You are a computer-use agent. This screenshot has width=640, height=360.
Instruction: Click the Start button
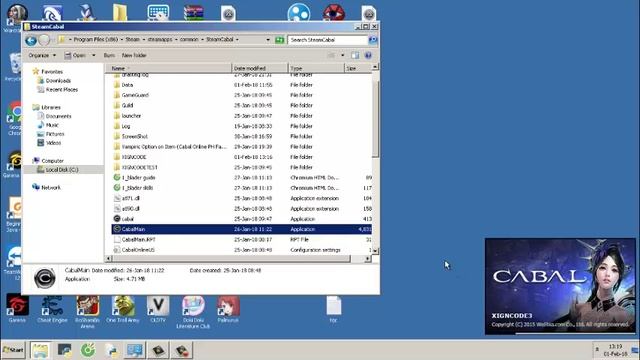[x=13, y=350]
